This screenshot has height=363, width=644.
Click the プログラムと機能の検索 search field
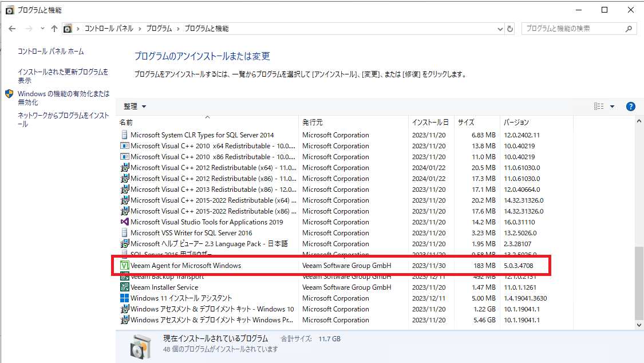574,29
